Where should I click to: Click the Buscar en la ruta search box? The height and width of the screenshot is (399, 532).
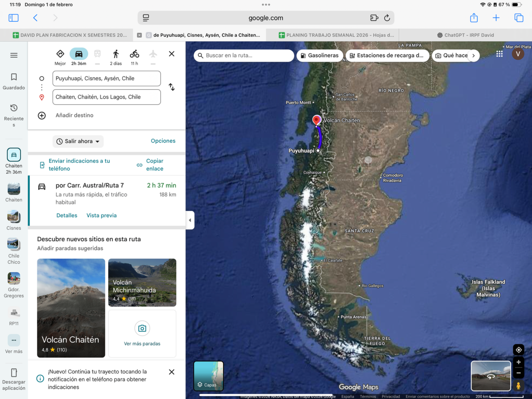244,56
